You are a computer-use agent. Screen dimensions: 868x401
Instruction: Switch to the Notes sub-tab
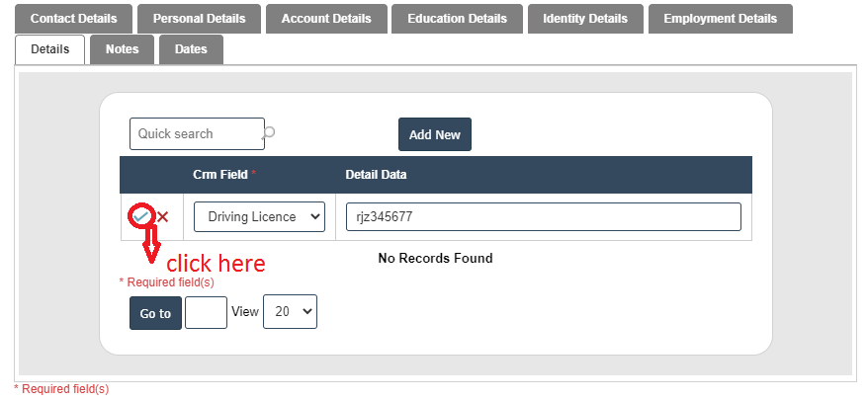pyautogui.click(x=123, y=49)
